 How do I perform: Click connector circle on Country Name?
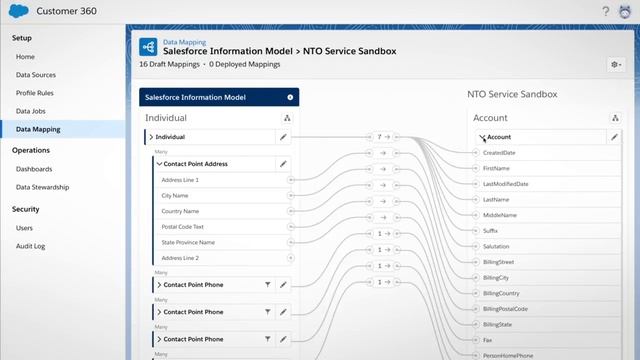(x=291, y=211)
